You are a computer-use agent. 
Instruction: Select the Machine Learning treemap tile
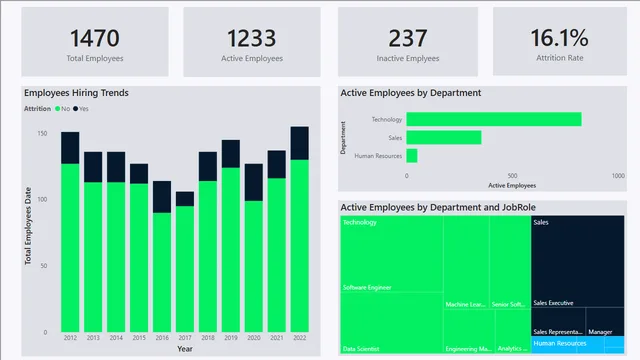(467, 262)
